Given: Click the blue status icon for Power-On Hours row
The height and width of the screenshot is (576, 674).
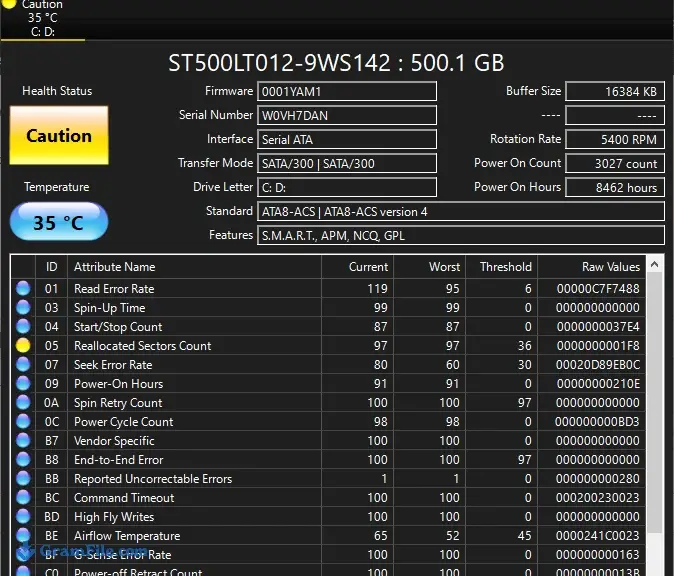Looking at the screenshot, I should [x=23, y=383].
